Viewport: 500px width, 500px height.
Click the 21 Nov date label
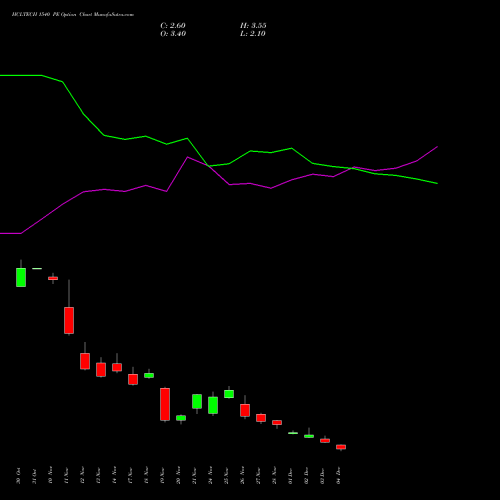click(194, 475)
